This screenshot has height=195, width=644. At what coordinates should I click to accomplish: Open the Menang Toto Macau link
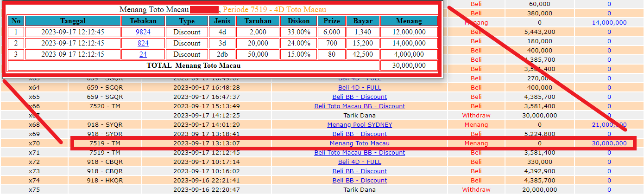click(x=360, y=143)
